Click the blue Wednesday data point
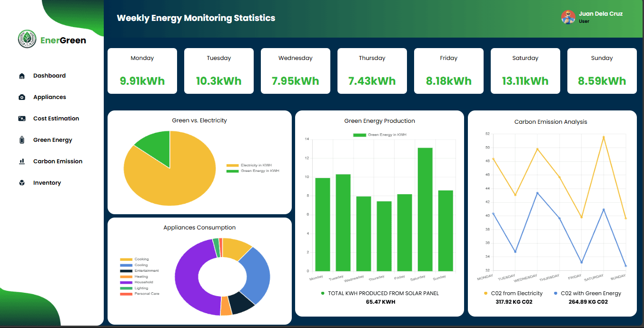 tap(537, 193)
